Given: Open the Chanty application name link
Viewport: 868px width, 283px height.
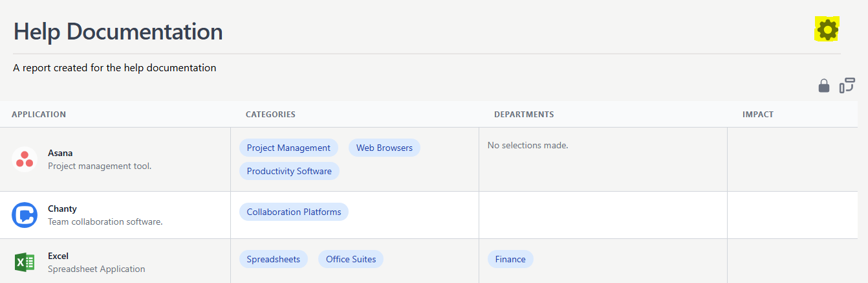Looking at the screenshot, I should click(62, 209).
